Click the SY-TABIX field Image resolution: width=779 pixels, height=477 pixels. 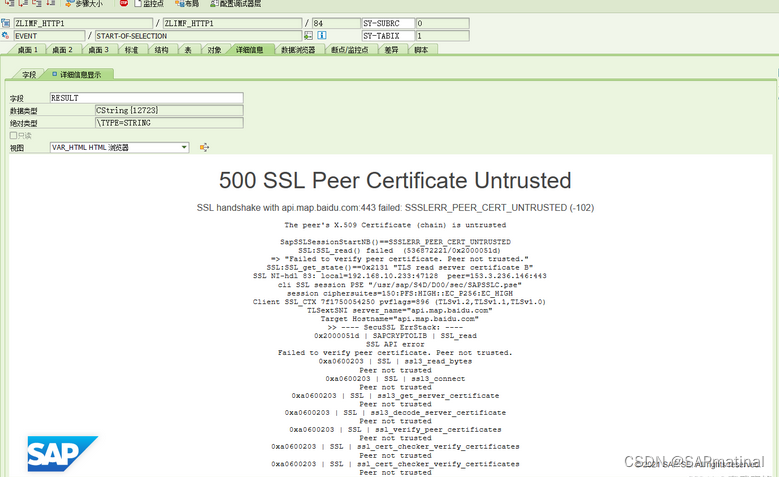(388, 36)
